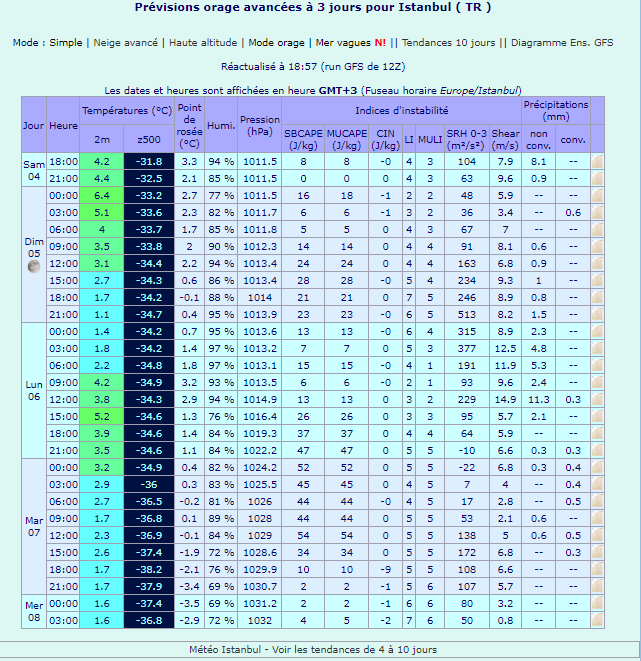Click the SRH 0-3 column header
The width and height of the screenshot is (641, 661).
(x=467, y=139)
